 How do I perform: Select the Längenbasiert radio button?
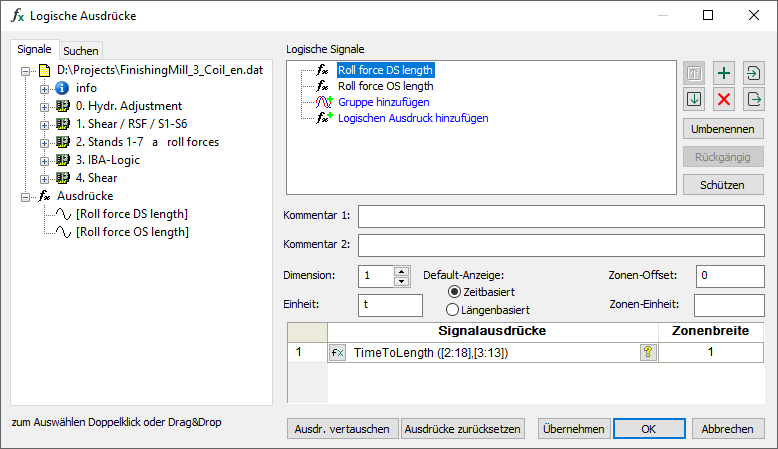pos(453,310)
